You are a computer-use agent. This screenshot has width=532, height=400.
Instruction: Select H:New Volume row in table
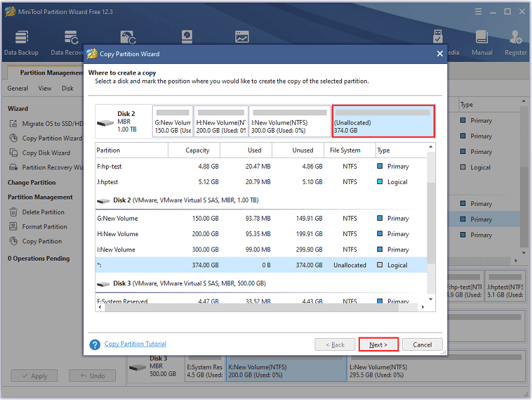(261, 234)
